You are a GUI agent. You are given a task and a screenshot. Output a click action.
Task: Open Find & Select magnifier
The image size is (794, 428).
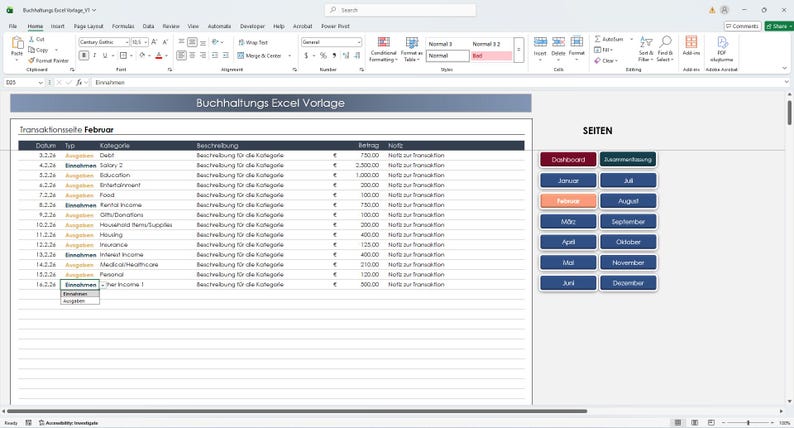665,48
